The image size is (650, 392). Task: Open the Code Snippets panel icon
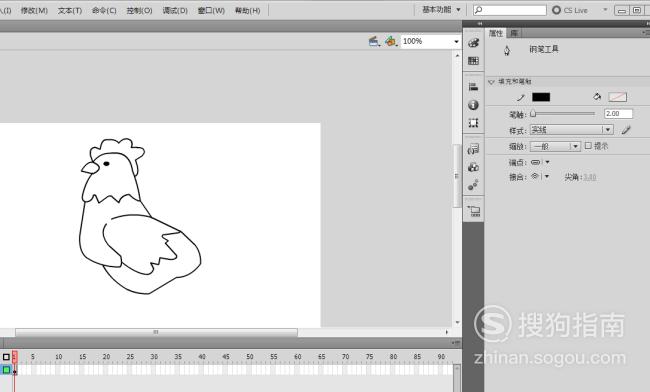point(473,149)
